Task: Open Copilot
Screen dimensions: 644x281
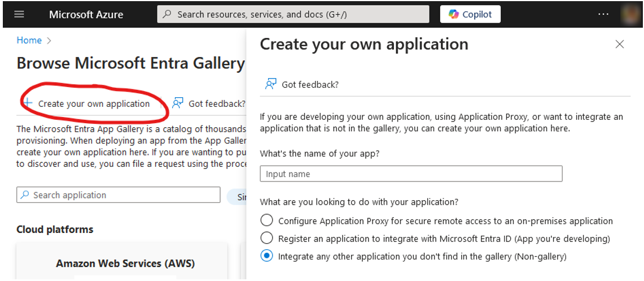Action: point(470,14)
